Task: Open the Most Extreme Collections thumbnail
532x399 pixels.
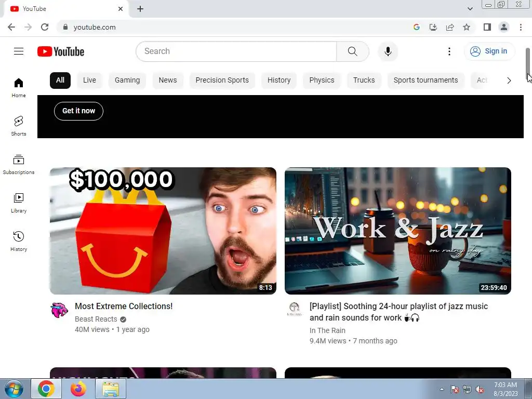Action: 163,231
